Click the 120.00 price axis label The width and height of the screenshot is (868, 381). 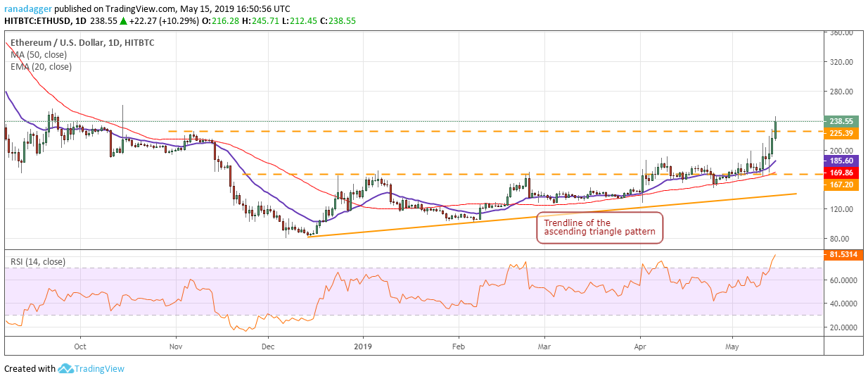[841, 209]
